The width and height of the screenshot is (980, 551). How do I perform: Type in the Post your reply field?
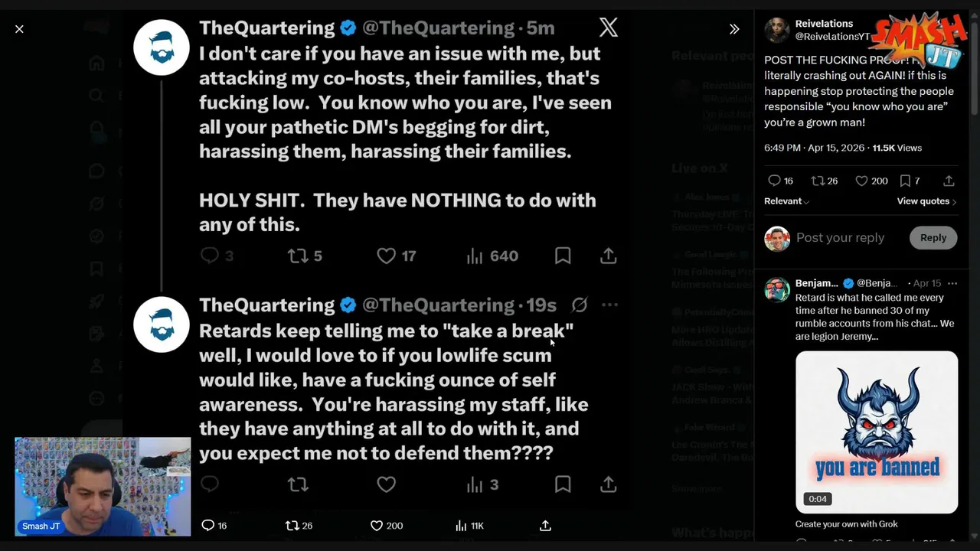coord(840,238)
